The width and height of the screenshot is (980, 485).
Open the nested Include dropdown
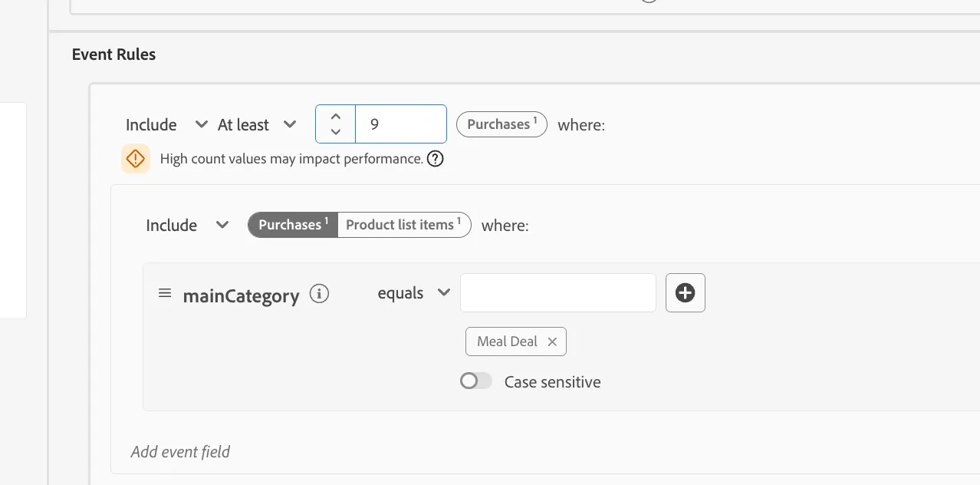[x=188, y=225]
